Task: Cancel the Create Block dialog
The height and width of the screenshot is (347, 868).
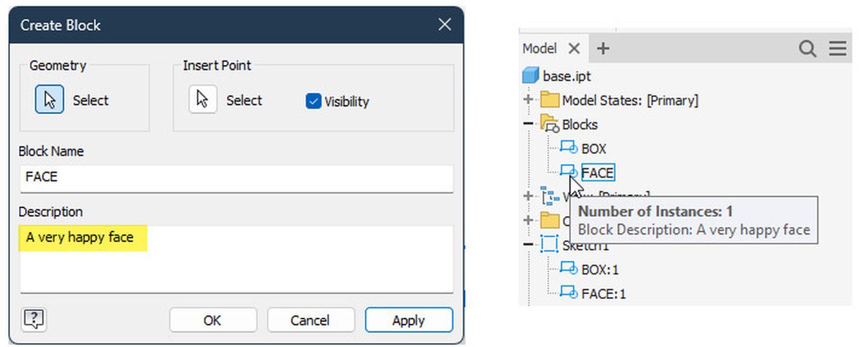Action: click(310, 320)
